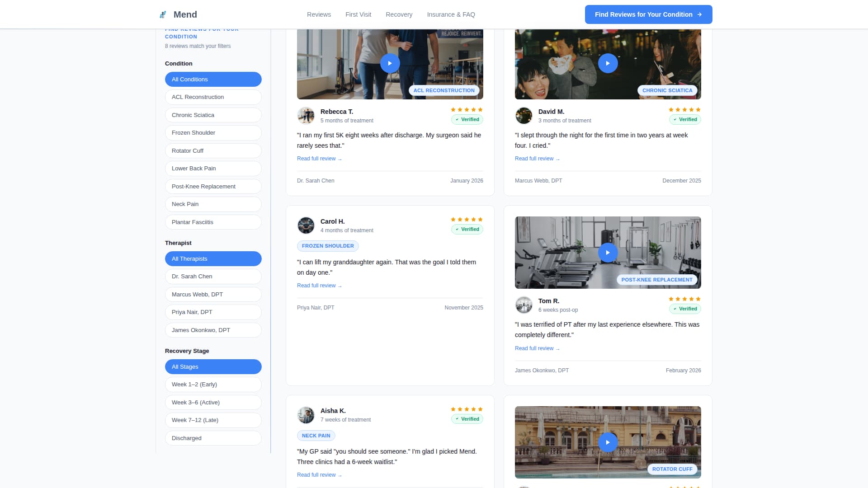This screenshot has height=488, width=868.
Task: Click Tom R.'s five-star rating
Action: pos(684,299)
